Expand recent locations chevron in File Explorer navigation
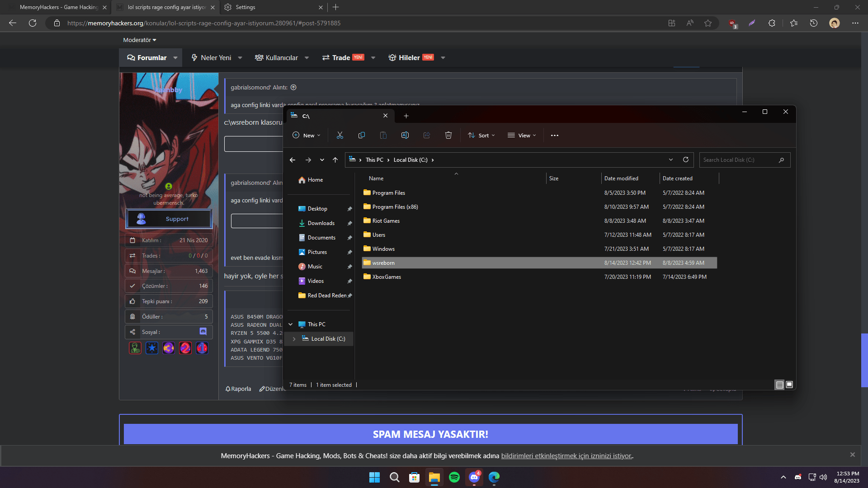Viewport: 868px width, 488px height. [x=322, y=160]
